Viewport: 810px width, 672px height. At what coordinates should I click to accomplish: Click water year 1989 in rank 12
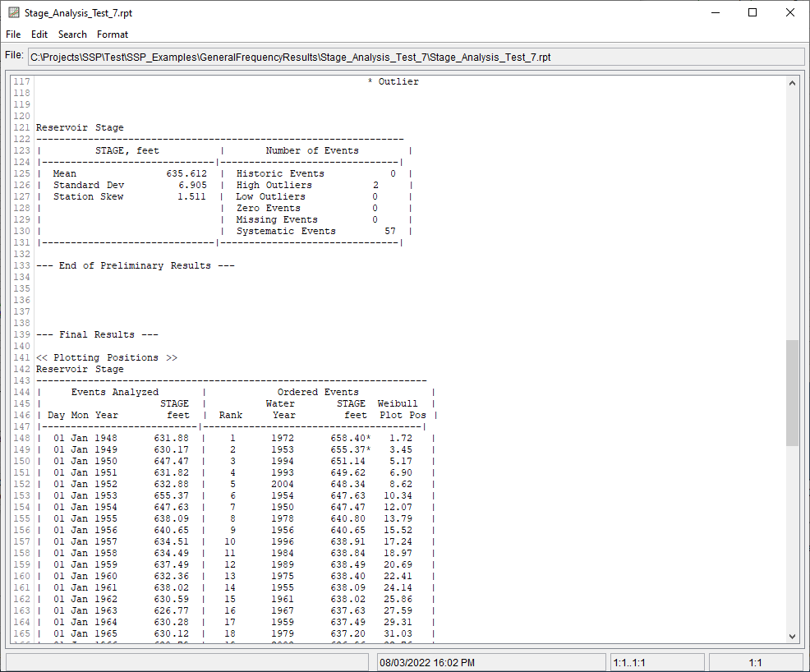pos(283,564)
